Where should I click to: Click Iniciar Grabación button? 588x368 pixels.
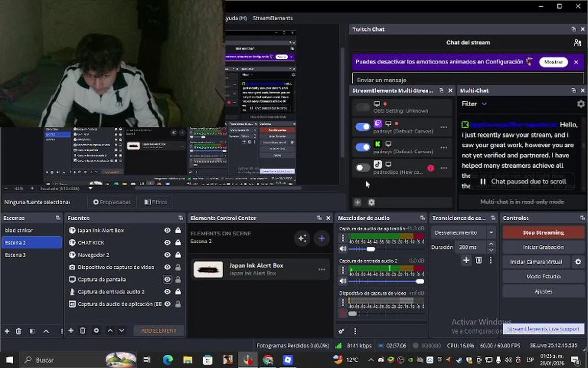click(543, 247)
